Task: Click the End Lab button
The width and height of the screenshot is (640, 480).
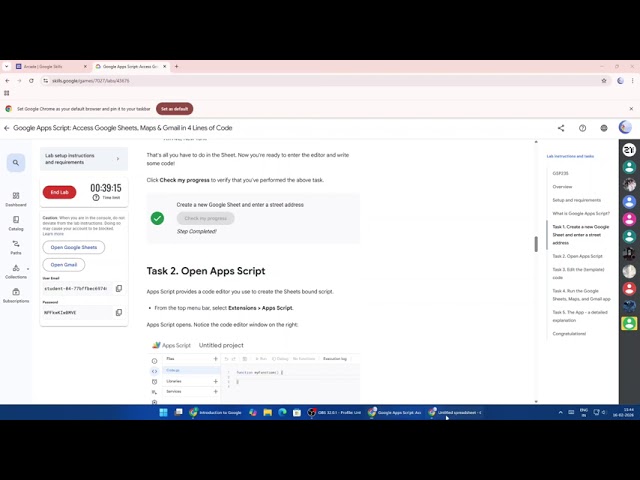Action: point(60,192)
